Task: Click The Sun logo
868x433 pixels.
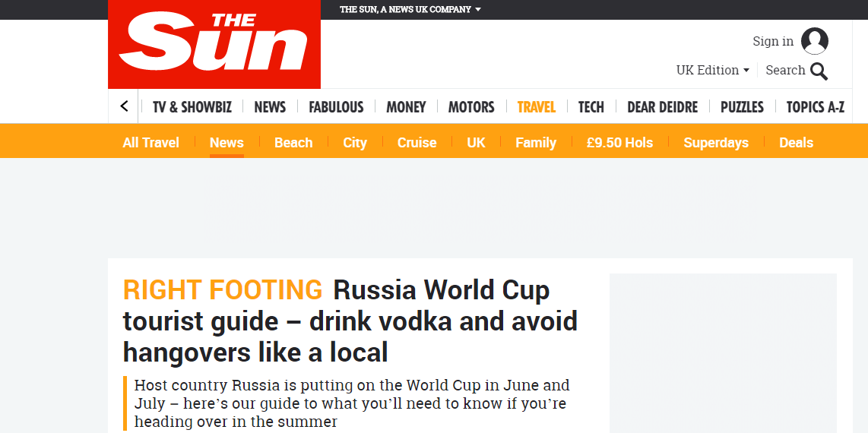Action: [214, 44]
